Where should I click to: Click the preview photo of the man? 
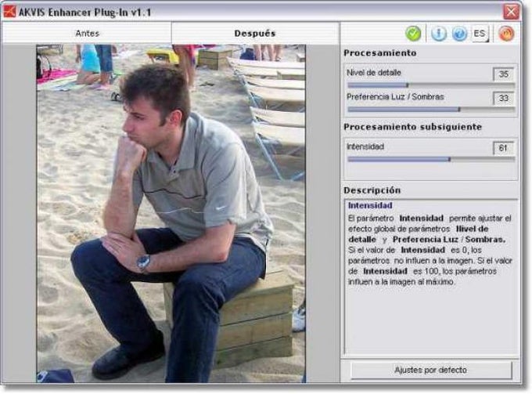pos(171,213)
